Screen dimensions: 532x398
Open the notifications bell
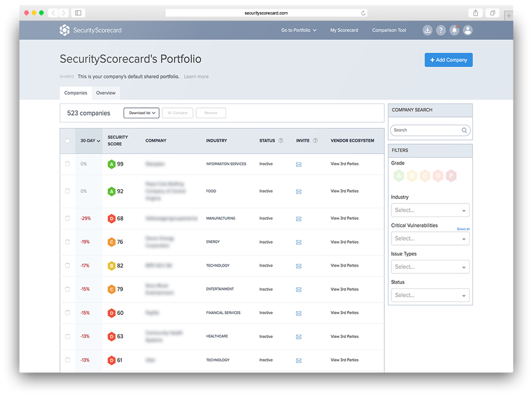pyautogui.click(x=454, y=30)
